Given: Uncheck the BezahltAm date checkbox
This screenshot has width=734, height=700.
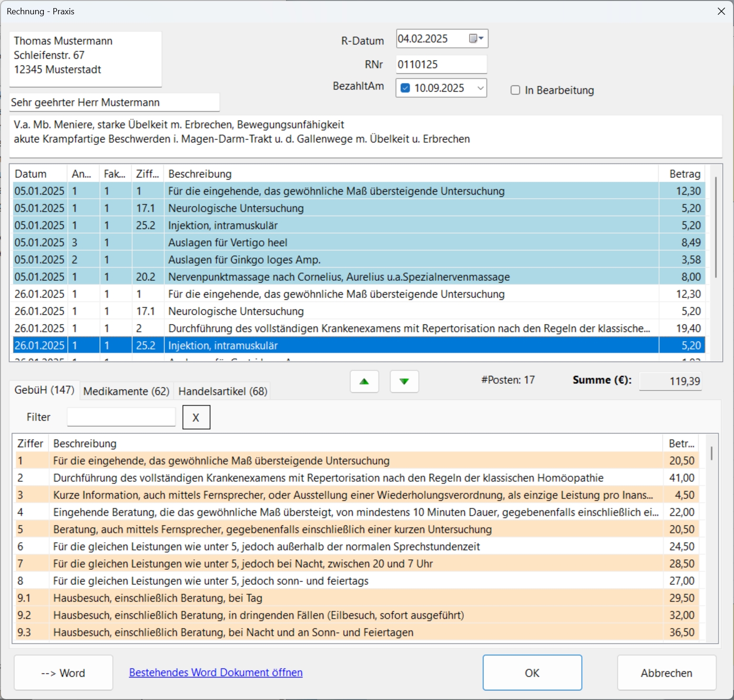Looking at the screenshot, I should click(406, 88).
